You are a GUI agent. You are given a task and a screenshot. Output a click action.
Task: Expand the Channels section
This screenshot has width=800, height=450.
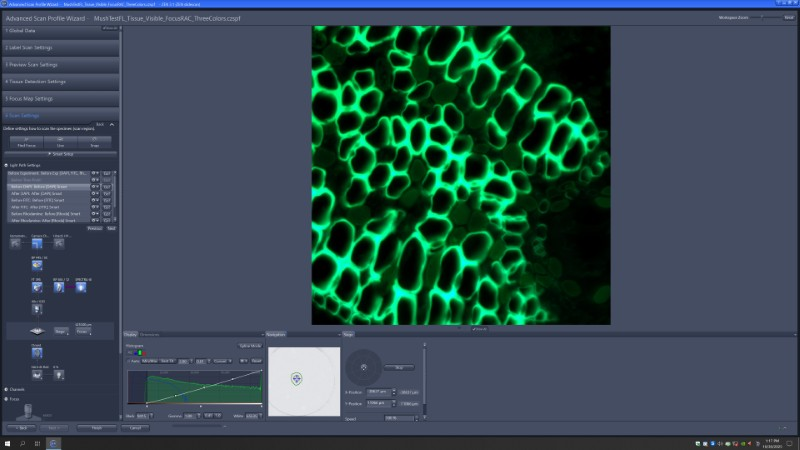point(14,389)
